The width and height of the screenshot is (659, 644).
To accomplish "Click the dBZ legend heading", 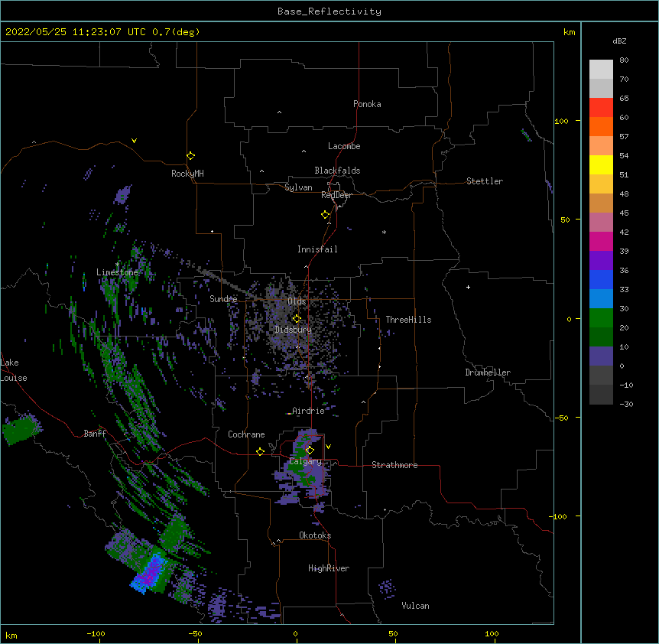I will pyautogui.click(x=619, y=41).
